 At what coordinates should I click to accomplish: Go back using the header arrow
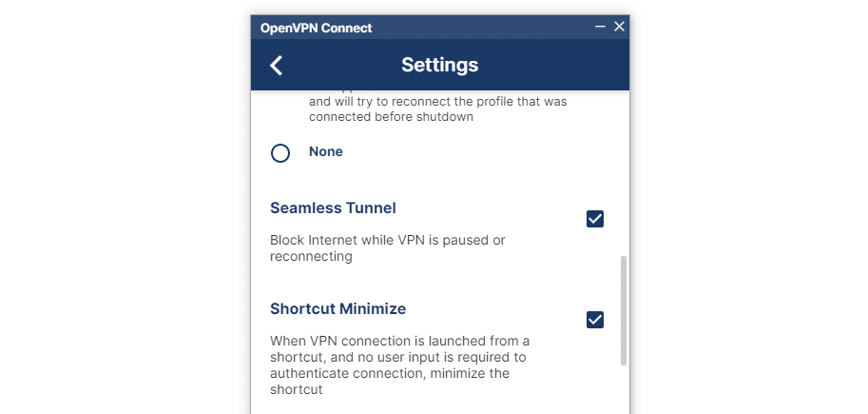[277, 65]
